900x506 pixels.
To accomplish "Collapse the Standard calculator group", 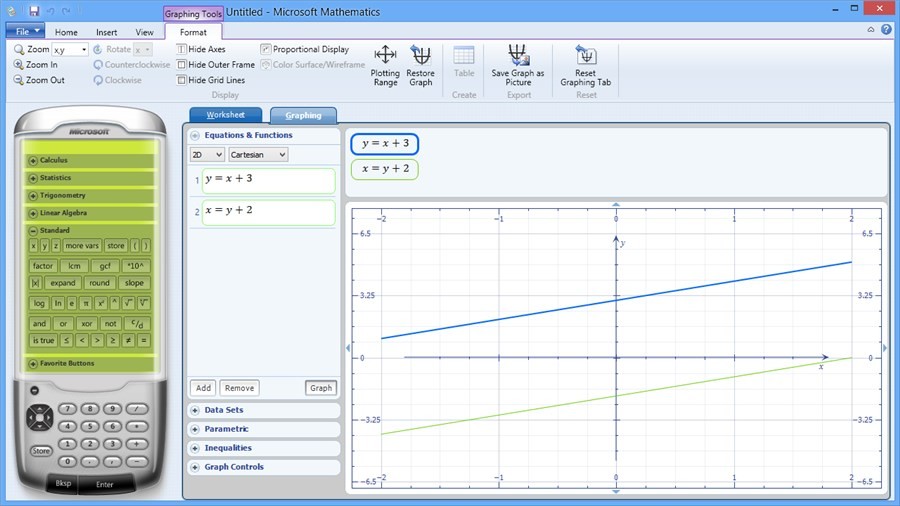I will point(33,231).
